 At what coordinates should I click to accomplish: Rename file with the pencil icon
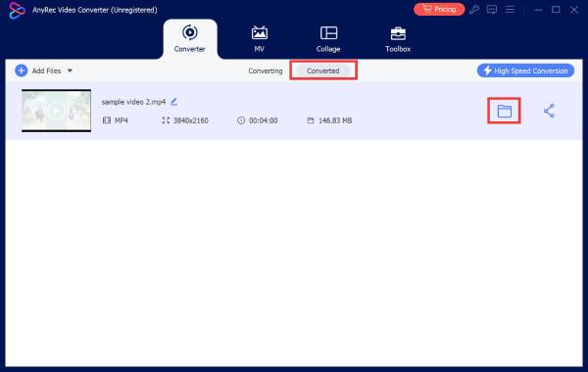pyautogui.click(x=174, y=102)
